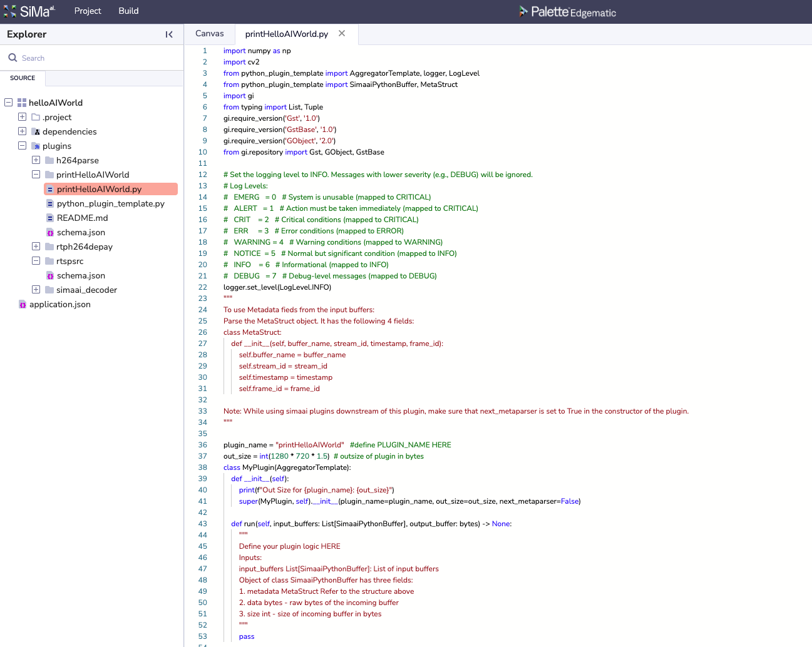Click the helloAIWorld project grid icon

point(22,103)
